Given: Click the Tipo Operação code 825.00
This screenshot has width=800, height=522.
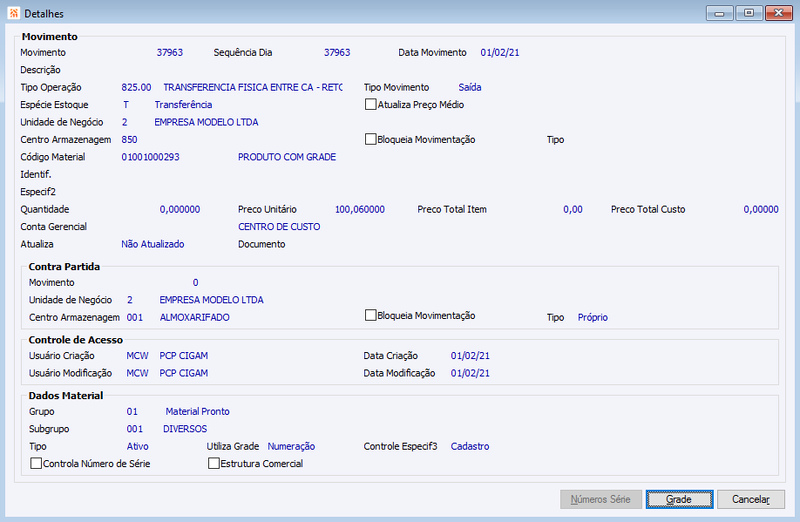Looking at the screenshot, I should point(136,87).
